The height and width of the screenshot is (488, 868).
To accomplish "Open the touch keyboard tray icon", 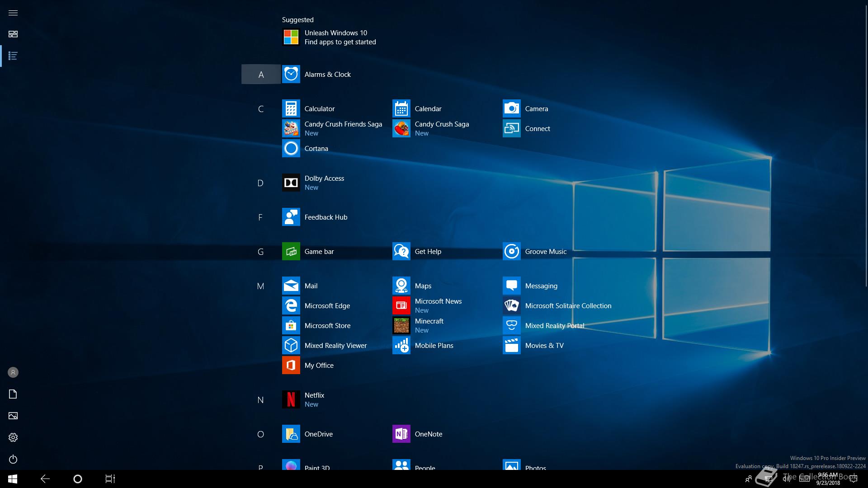I will click(805, 479).
